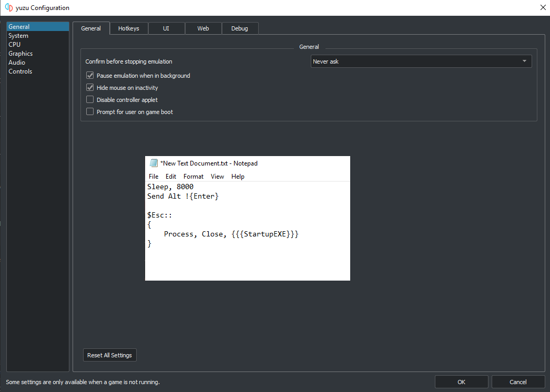The image size is (550, 392).
Task: Confirm settings with the OK button
Action: coord(461,382)
